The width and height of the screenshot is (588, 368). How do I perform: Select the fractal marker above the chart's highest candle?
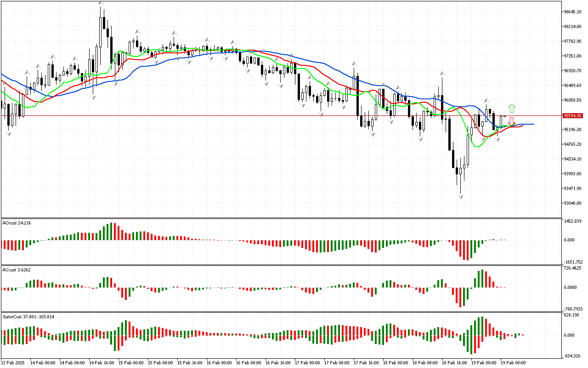point(101,4)
